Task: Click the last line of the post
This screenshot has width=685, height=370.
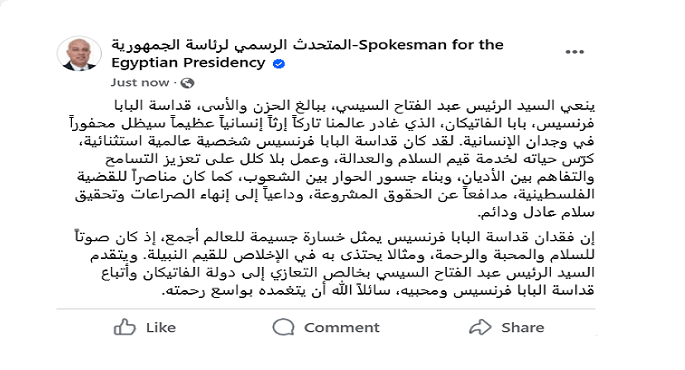Action: [378, 290]
